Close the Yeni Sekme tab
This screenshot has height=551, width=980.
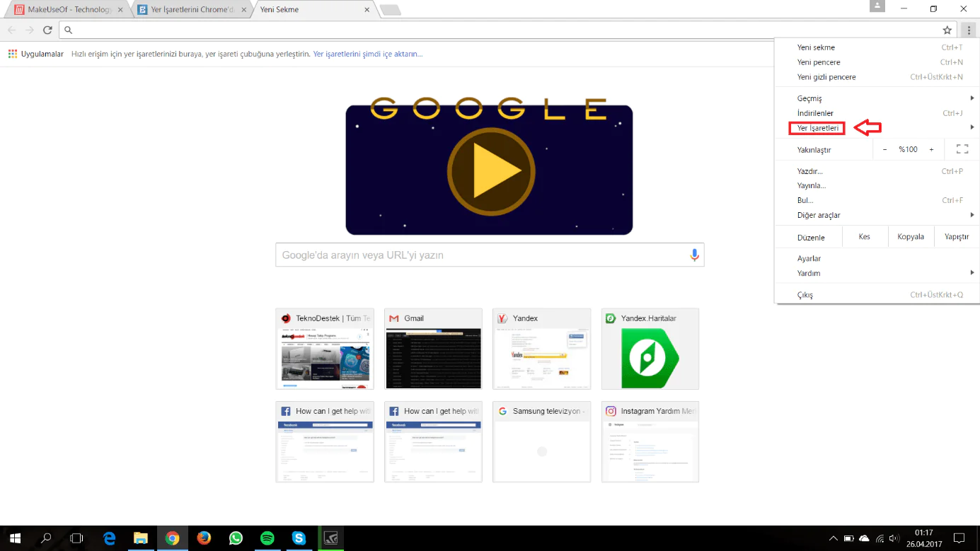click(367, 10)
